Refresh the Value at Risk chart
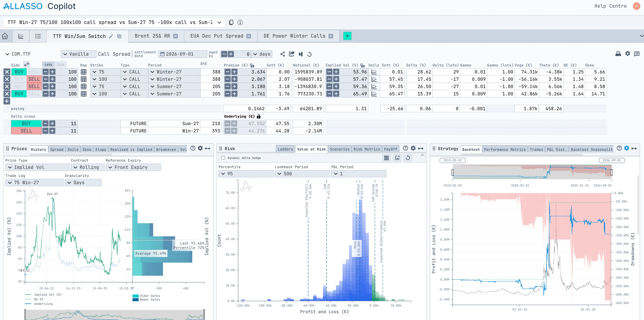This screenshot has width=644, height=320. (408, 158)
